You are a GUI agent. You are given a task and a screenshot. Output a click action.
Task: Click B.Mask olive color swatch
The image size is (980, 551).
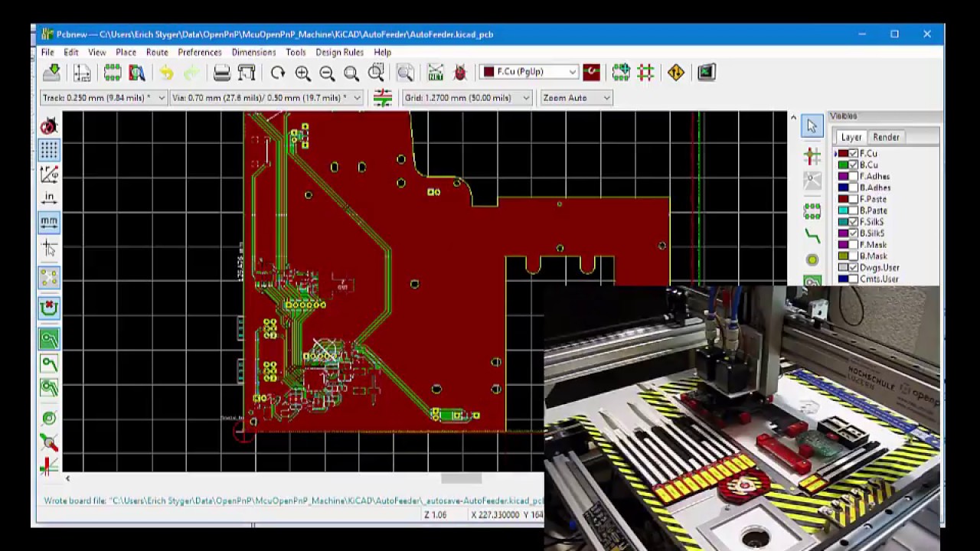coord(843,256)
